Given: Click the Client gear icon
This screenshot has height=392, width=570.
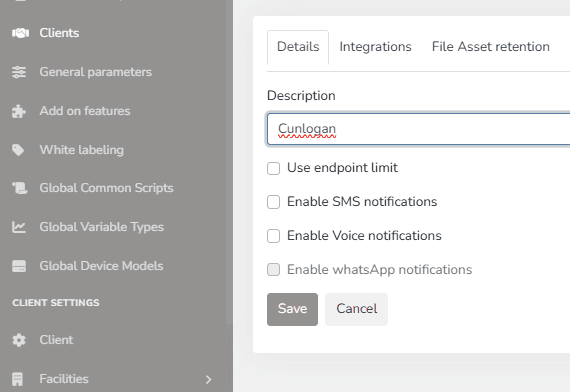Looking at the screenshot, I should (19, 340).
